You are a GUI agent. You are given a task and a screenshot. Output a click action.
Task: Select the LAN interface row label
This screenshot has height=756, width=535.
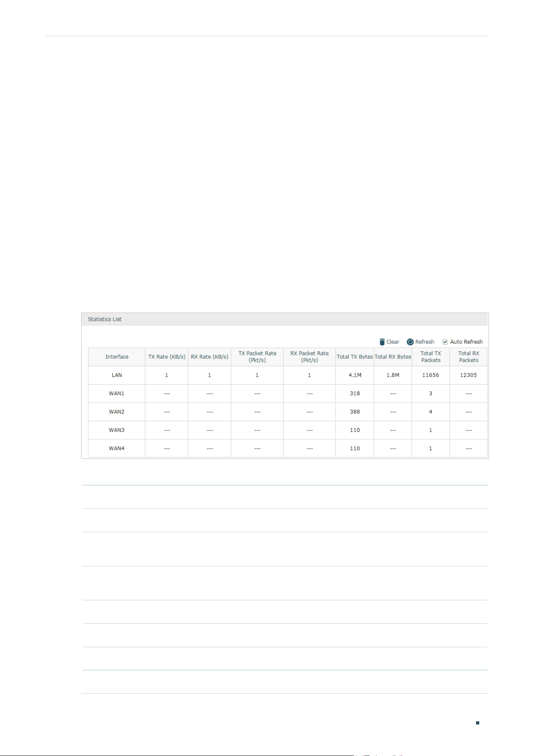point(117,375)
